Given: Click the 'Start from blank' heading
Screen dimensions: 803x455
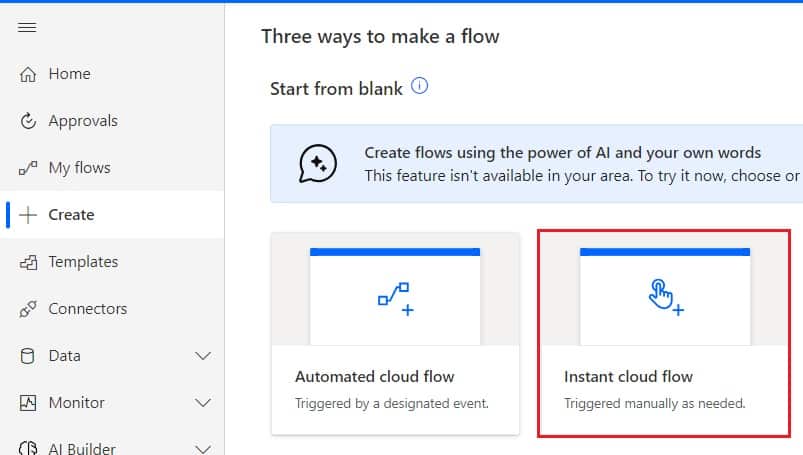Looking at the screenshot, I should pos(336,89).
